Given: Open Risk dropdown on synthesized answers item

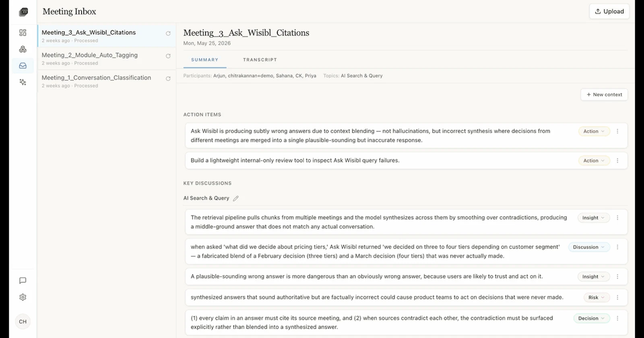Looking at the screenshot, I should pos(597,297).
